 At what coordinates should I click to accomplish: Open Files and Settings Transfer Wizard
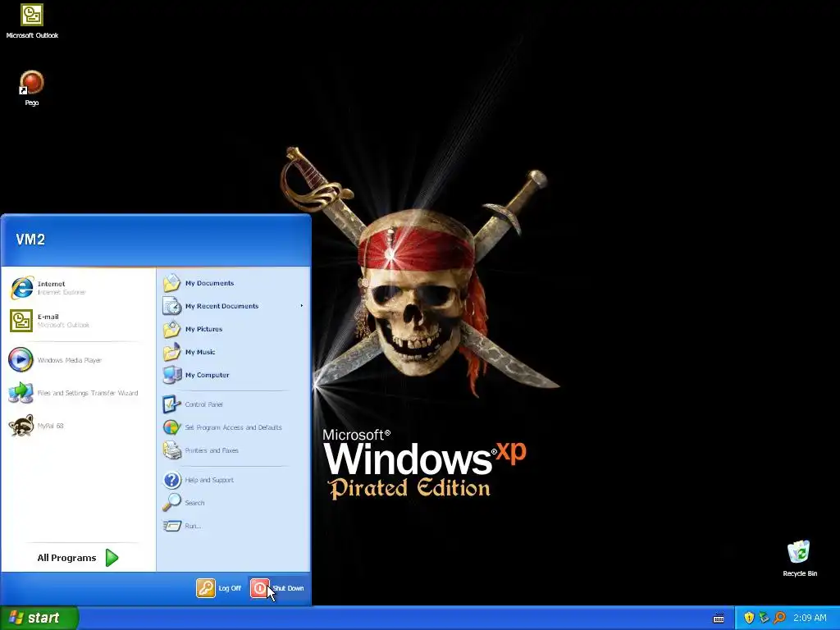[x=78, y=393]
